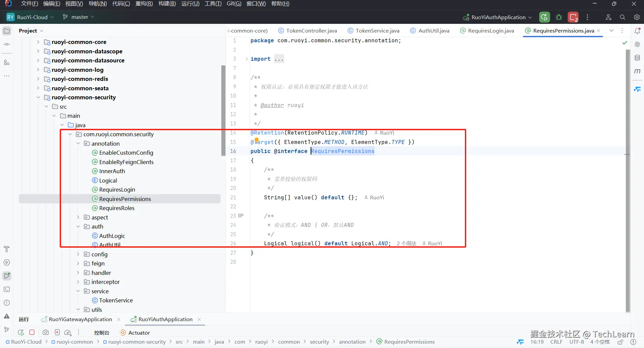Viewport: 644px width, 348px height.
Task: Show more tool windows in left sidebar
Action: coord(7,76)
